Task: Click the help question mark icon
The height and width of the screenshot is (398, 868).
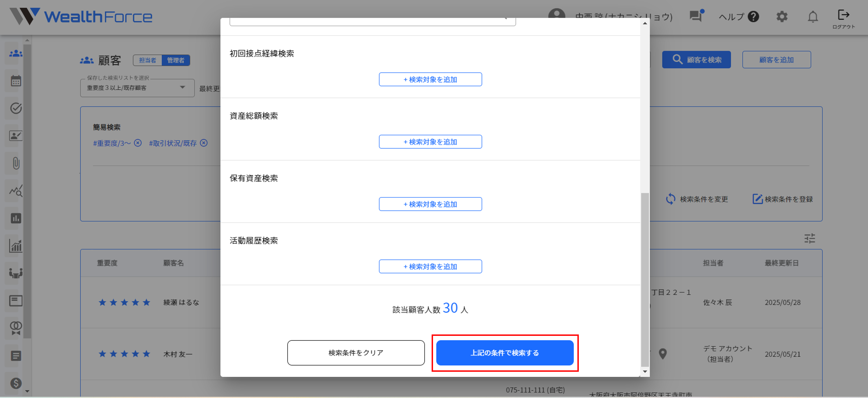Action: point(753,17)
